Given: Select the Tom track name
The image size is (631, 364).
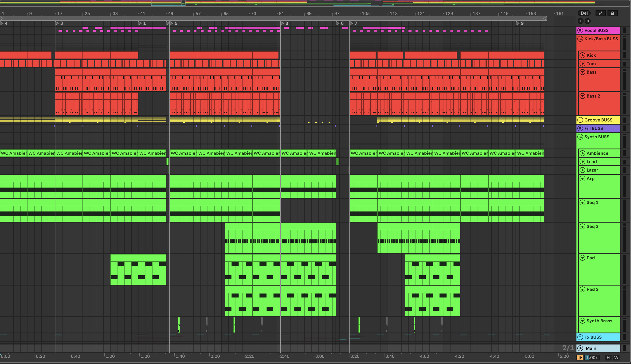Looking at the screenshot, I should tap(591, 63).
